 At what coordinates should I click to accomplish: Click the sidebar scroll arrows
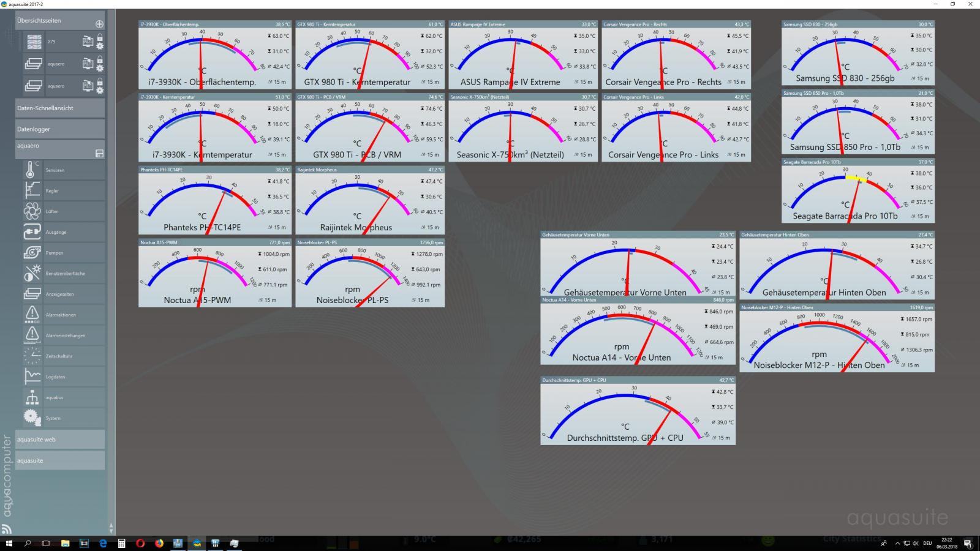[111, 528]
